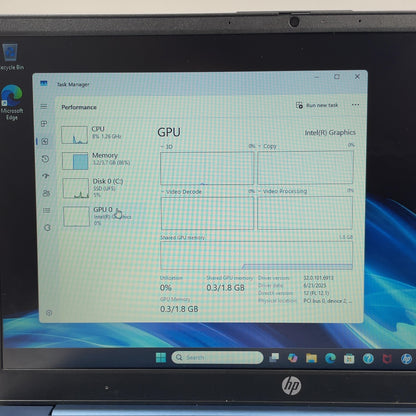This screenshot has width=416, height=416.
Task: Open the Users page icon in sidebar
Action: click(x=46, y=193)
